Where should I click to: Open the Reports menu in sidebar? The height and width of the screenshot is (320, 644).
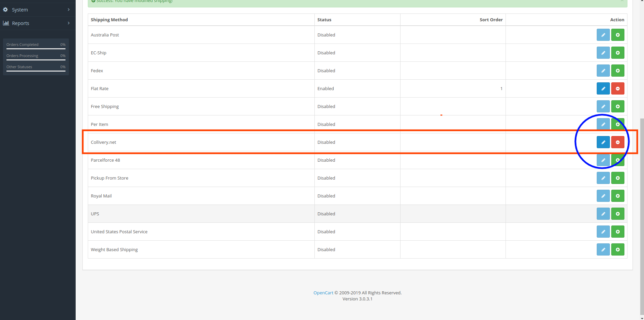point(21,23)
